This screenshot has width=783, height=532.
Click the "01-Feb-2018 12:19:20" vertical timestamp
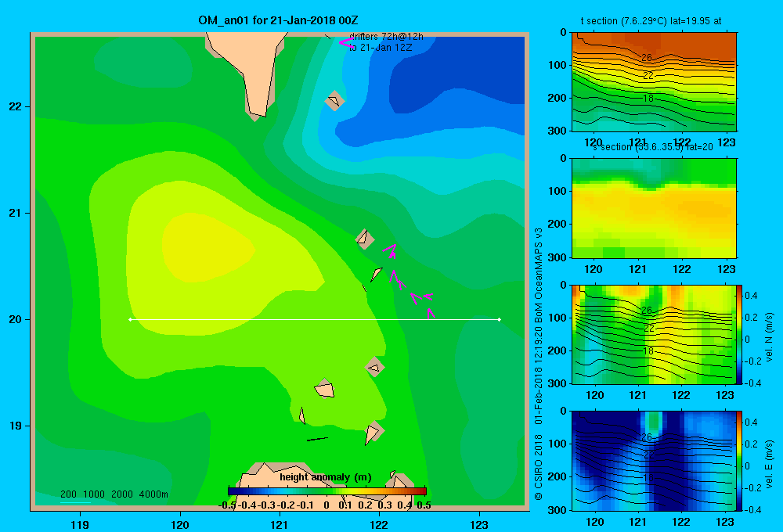point(539,374)
